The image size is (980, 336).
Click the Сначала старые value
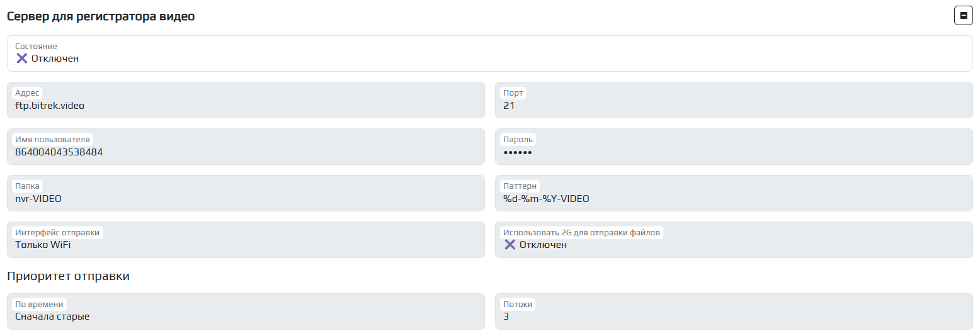click(52, 316)
